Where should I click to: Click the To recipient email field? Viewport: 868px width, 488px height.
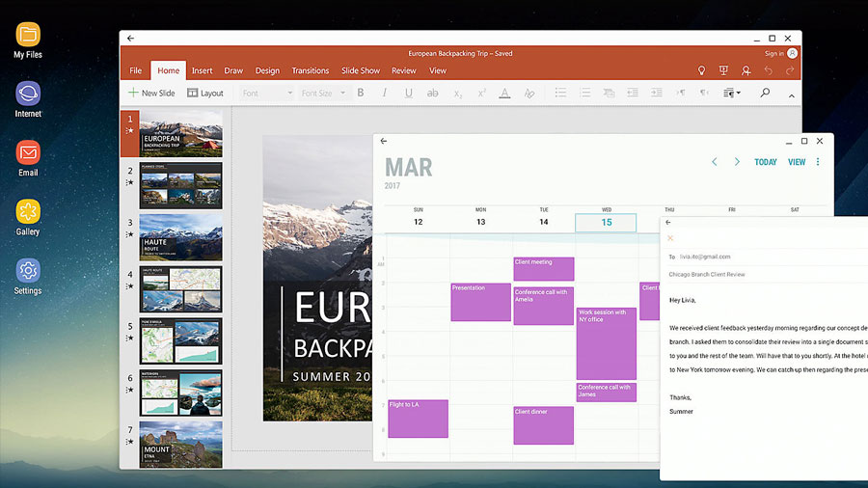(705, 257)
